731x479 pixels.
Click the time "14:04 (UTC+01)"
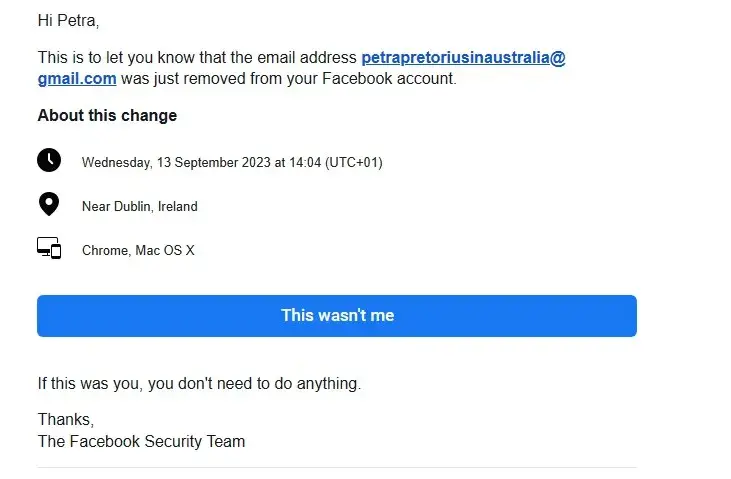point(332,162)
